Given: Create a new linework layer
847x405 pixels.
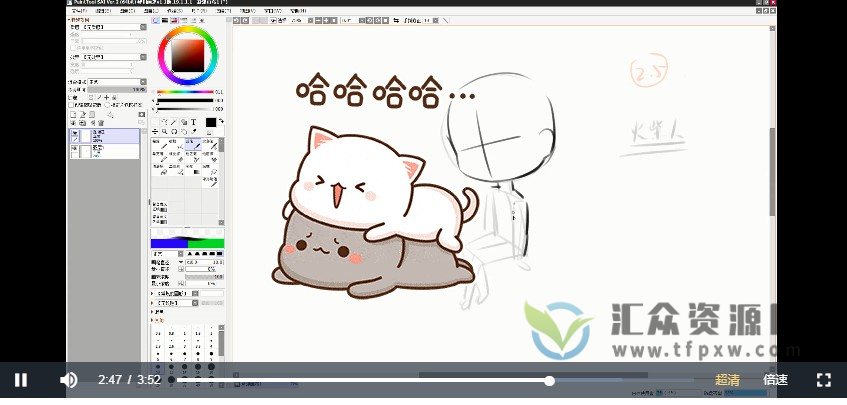Looking at the screenshot, I should pyautogui.click(x=83, y=114).
